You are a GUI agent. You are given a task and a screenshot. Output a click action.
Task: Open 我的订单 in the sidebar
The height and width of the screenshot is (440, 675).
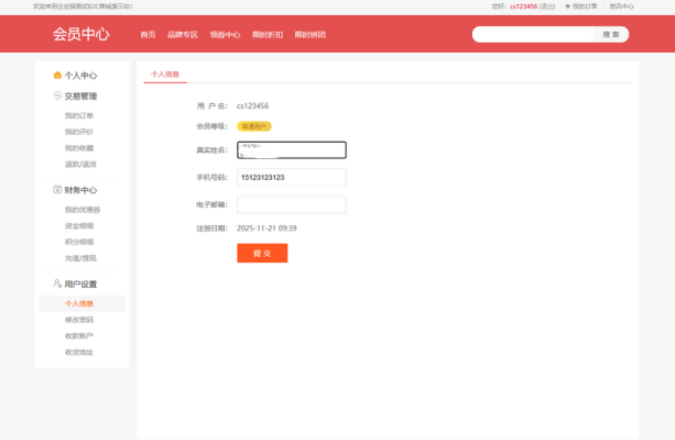coord(79,115)
